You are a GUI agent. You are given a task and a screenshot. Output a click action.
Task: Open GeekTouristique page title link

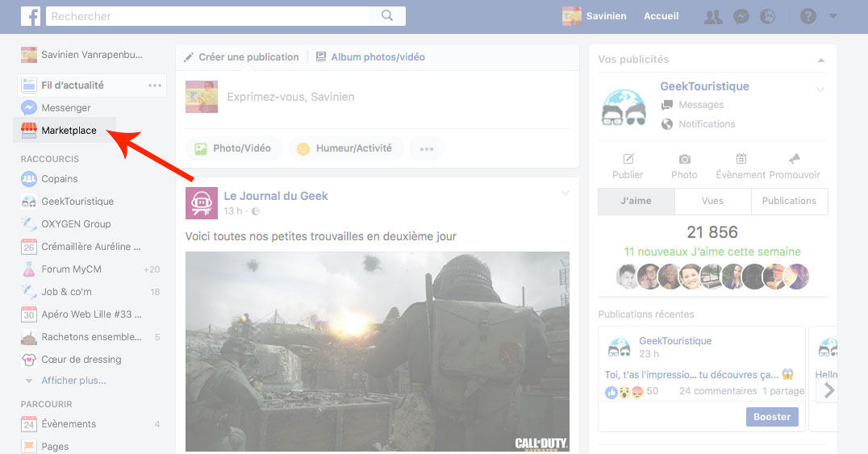tap(704, 86)
